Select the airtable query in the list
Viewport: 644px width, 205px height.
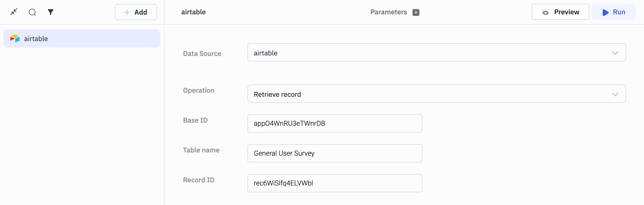coord(82,38)
